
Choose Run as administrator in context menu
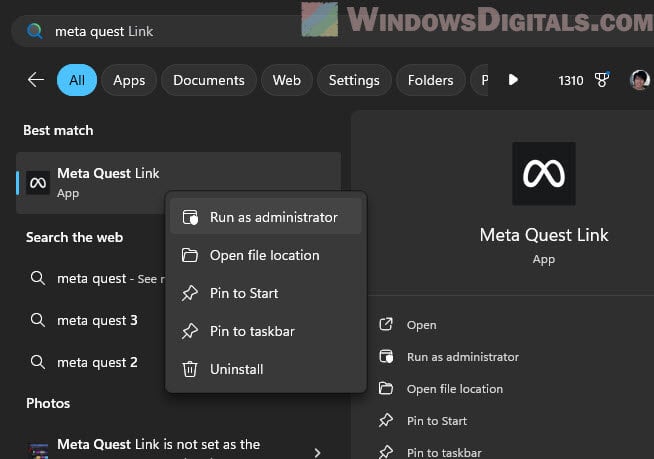[266, 217]
